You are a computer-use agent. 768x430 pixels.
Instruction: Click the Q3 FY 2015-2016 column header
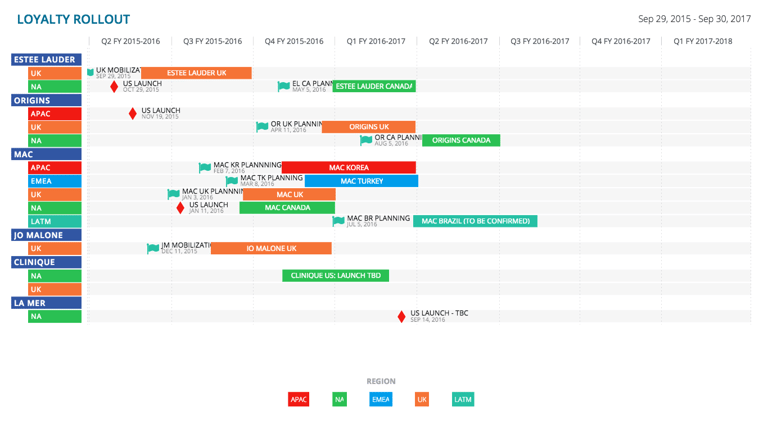pos(213,41)
